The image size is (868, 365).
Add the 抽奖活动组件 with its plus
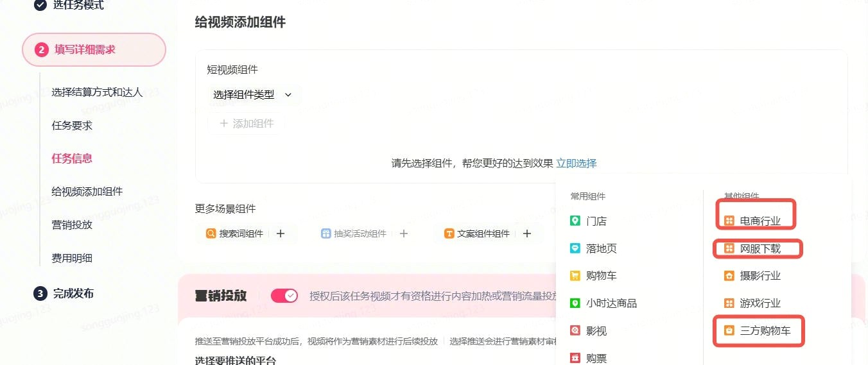tap(404, 233)
